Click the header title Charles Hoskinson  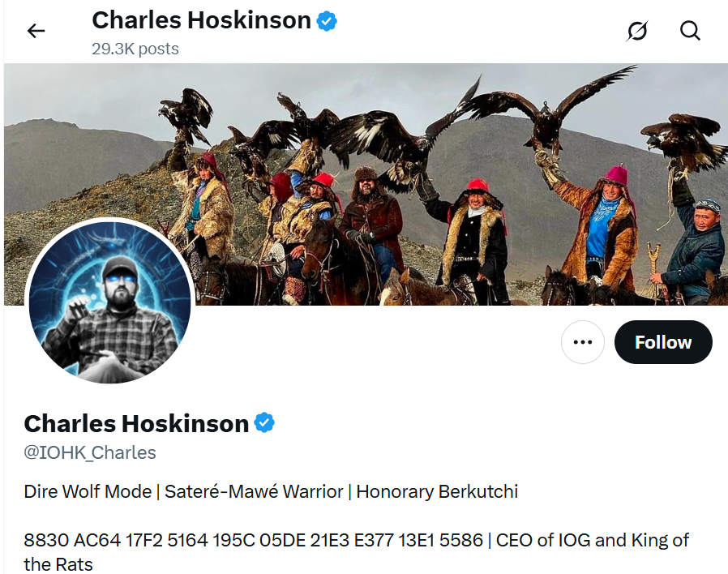(x=202, y=20)
